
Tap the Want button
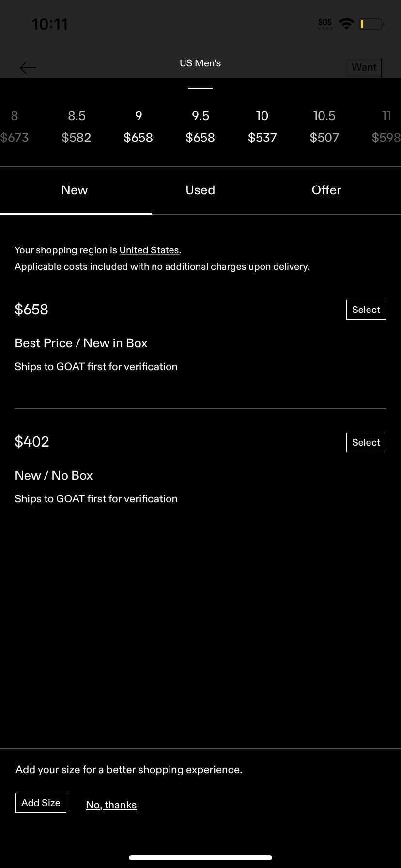pos(364,67)
